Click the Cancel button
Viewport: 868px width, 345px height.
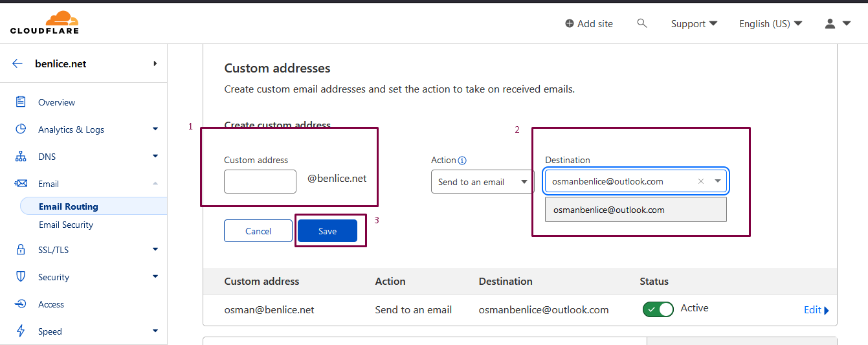(x=258, y=231)
